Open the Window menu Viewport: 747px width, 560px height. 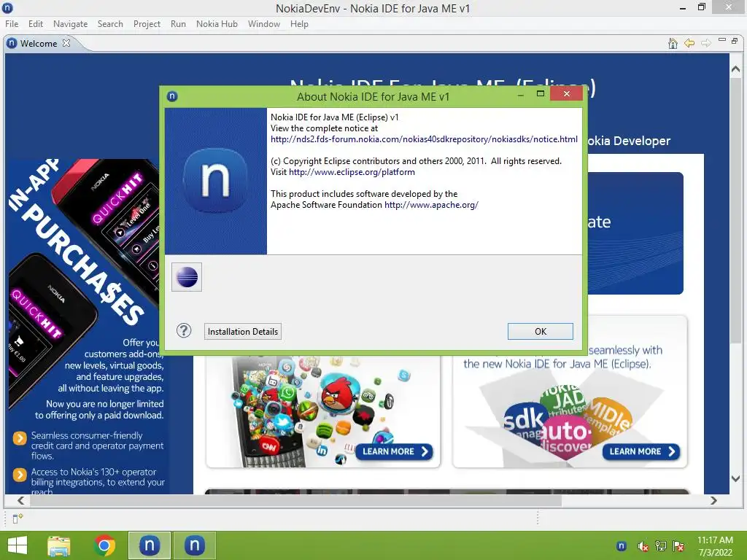264,24
